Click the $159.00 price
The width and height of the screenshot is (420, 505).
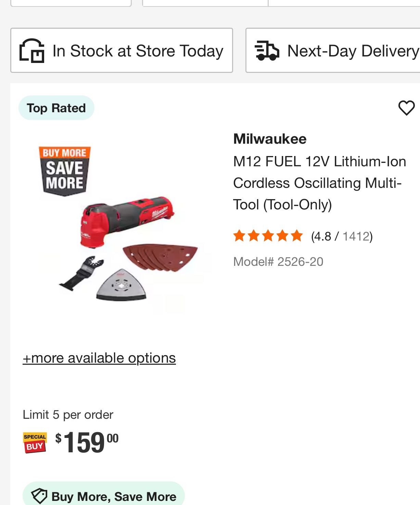(x=87, y=442)
